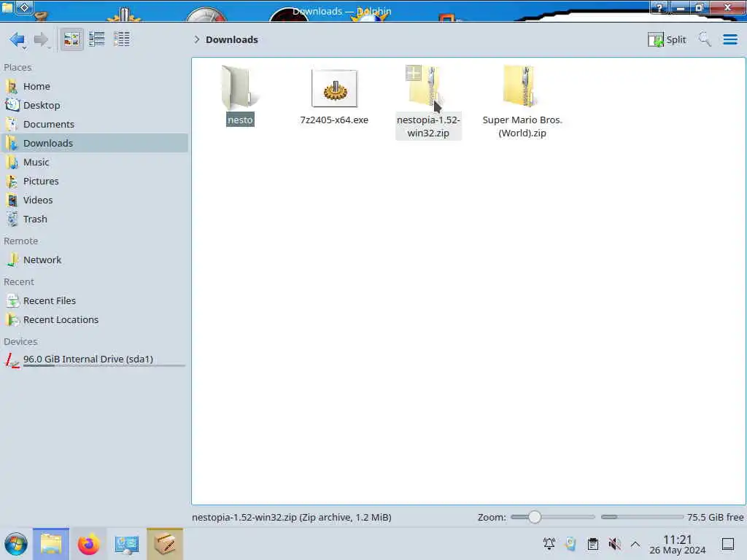Open the hamburger menu
Viewport: 747px width, 560px height.
pos(730,39)
